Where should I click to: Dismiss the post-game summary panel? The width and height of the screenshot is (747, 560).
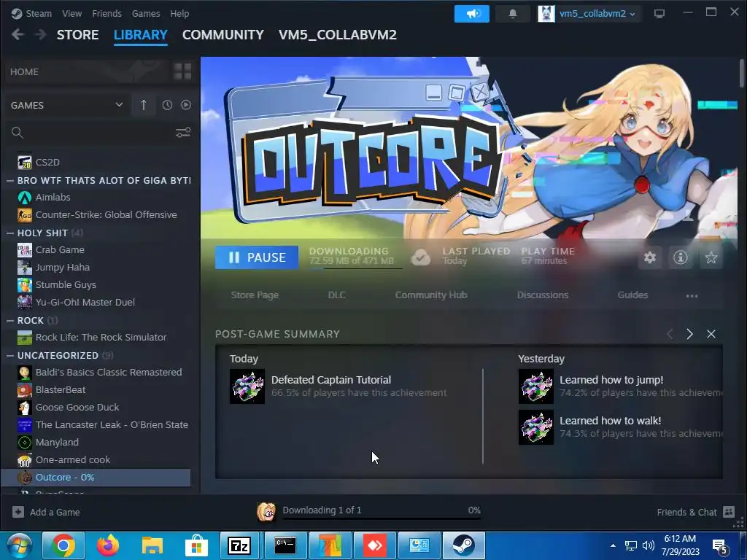711,334
